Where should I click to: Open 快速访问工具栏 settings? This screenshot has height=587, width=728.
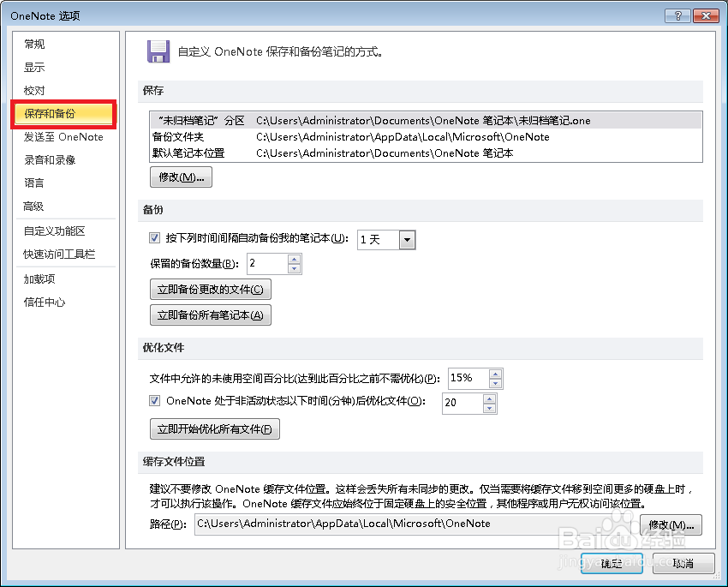(59, 255)
